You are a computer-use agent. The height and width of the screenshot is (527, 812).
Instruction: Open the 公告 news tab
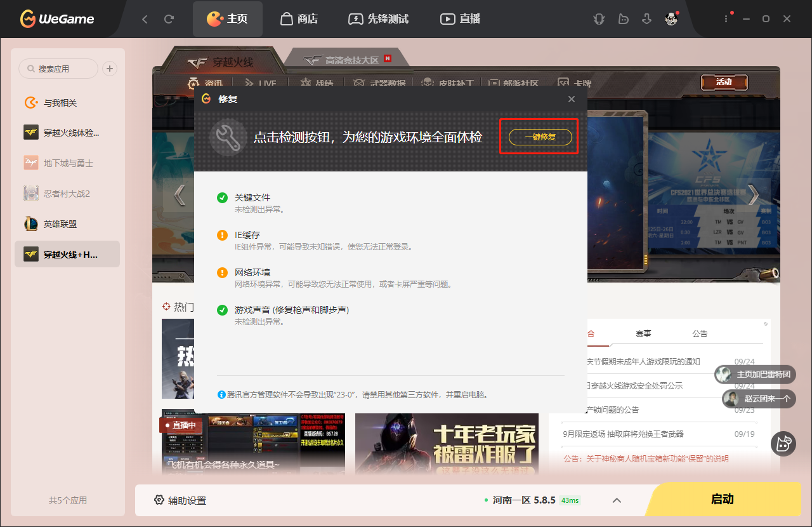(700, 333)
